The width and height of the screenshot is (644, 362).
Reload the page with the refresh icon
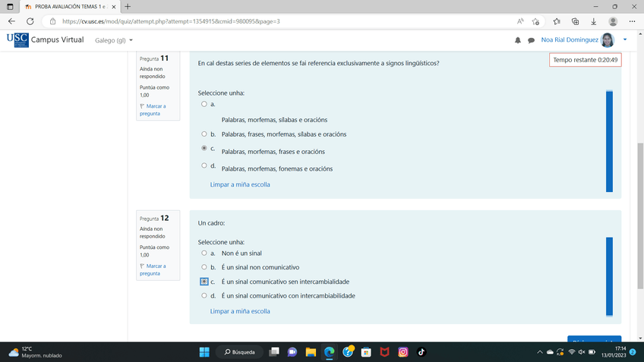[30, 21]
